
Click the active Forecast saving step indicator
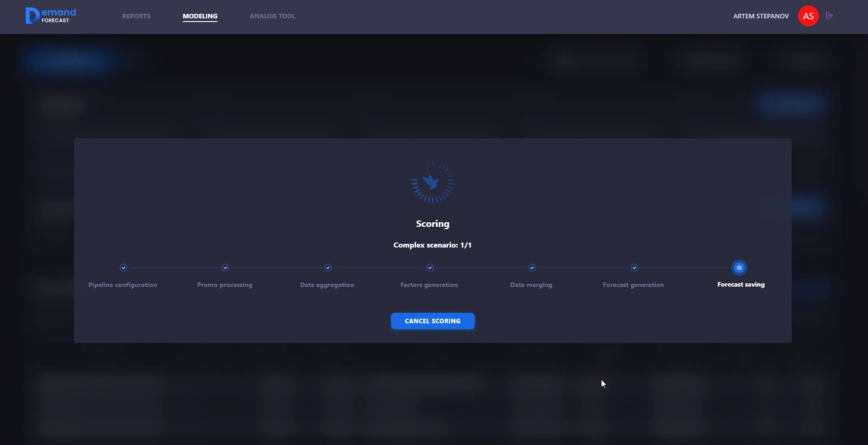[739, 268]
